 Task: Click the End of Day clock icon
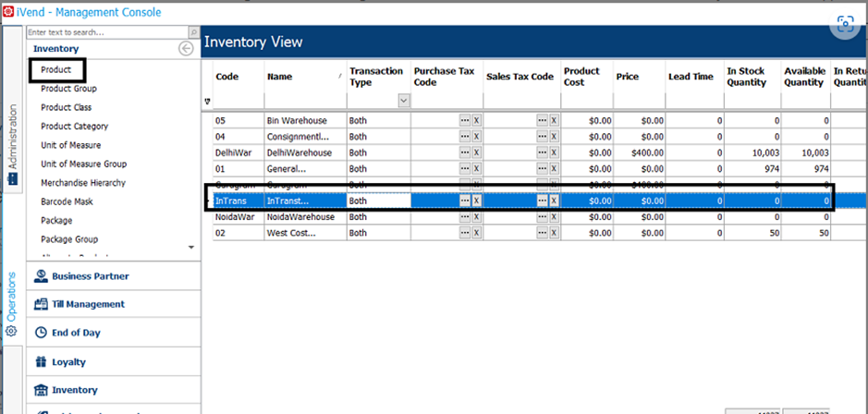(x=41, y=333)
